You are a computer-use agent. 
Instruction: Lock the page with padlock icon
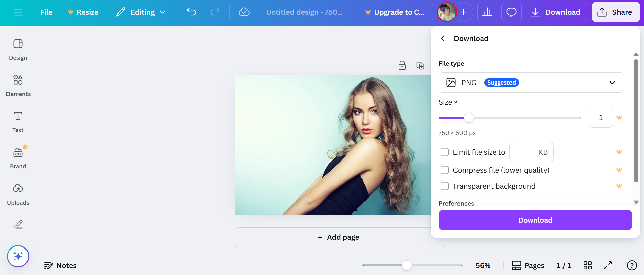(x=402, y=65)
